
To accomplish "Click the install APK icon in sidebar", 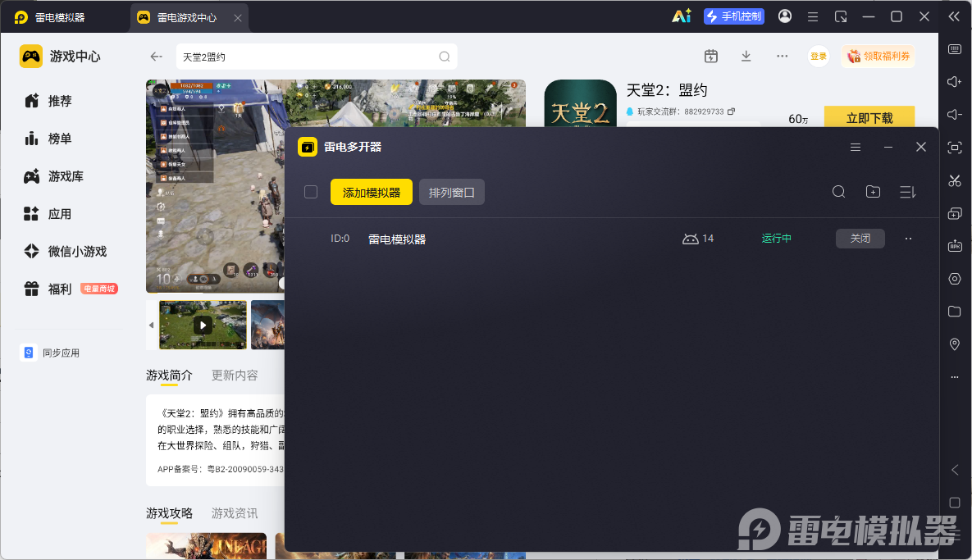I will (955, 246).
